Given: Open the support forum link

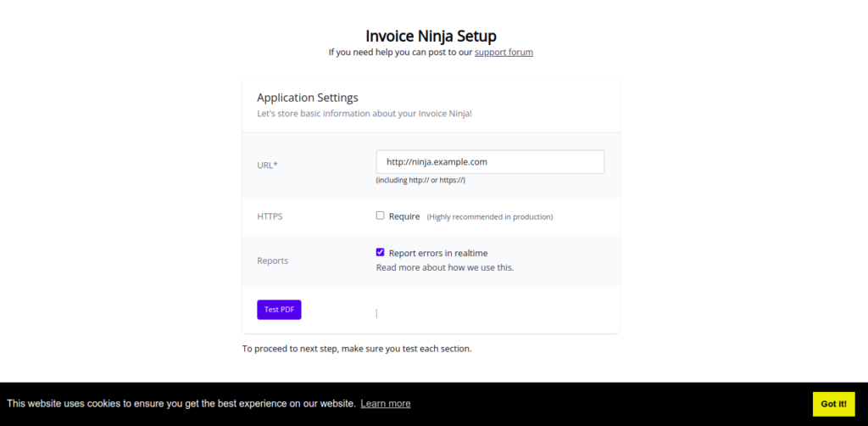Looking at the screenshot, I should pyautogui.click(x=504, y=53).
